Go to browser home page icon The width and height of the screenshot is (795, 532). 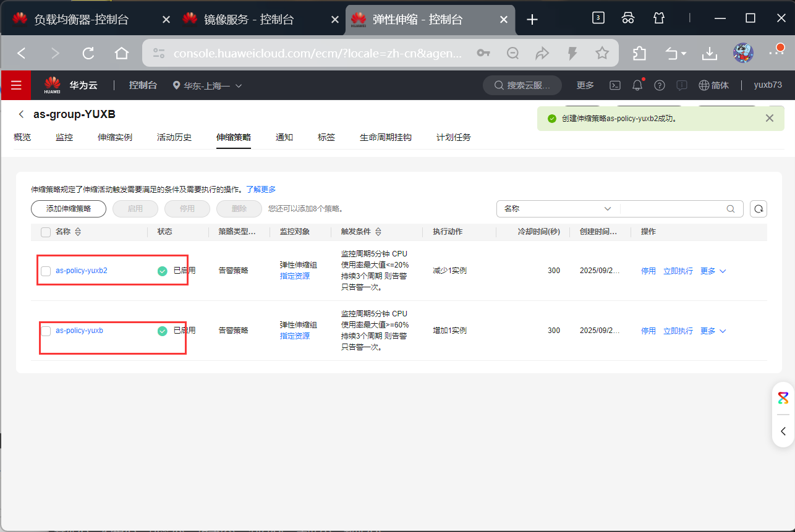(122, 54)
